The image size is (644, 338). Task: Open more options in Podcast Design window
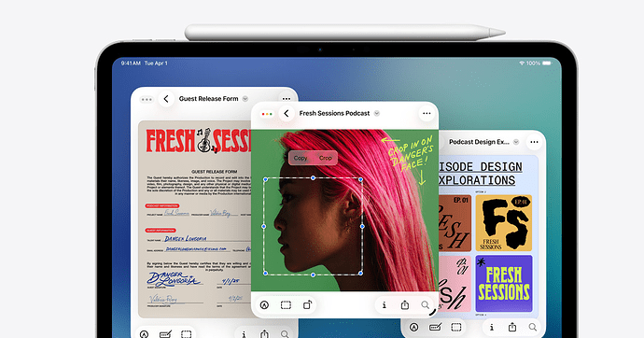pos(534,142)
